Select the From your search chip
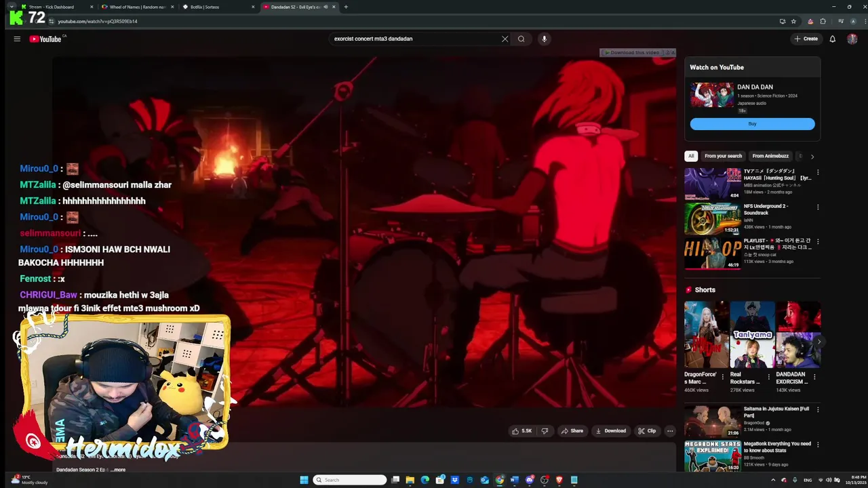The image size is (868, 488). (x=723, y=156)
